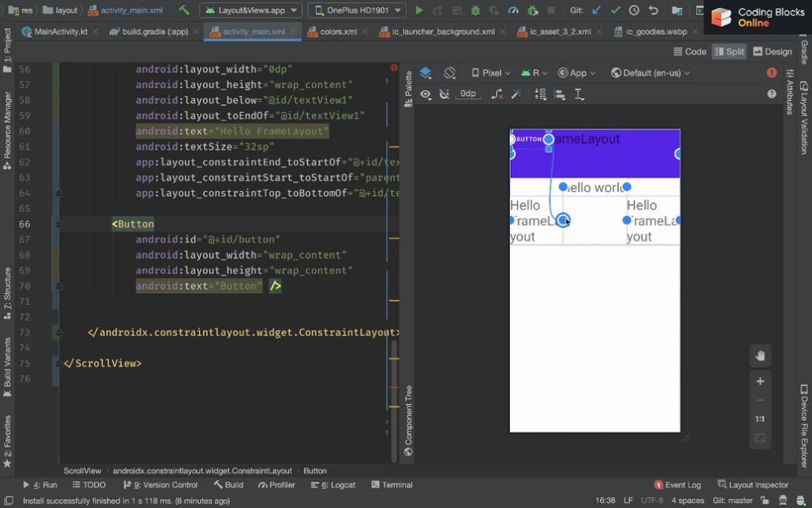This screenshot has width=812, height=508.
Task: Zoom in with the plus button
Action: point(760,381)
